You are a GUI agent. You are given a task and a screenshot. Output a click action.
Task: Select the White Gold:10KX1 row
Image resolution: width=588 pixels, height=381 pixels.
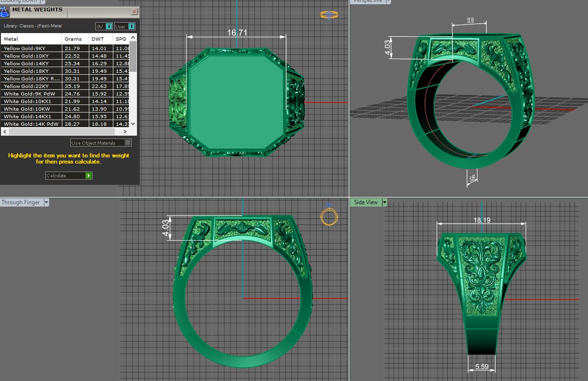pyautogui.click(x=65, y=101)
